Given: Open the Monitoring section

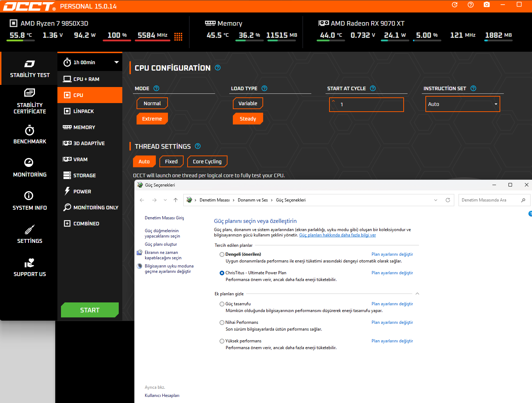Looking at the screenshot, I should click(30, 168).
